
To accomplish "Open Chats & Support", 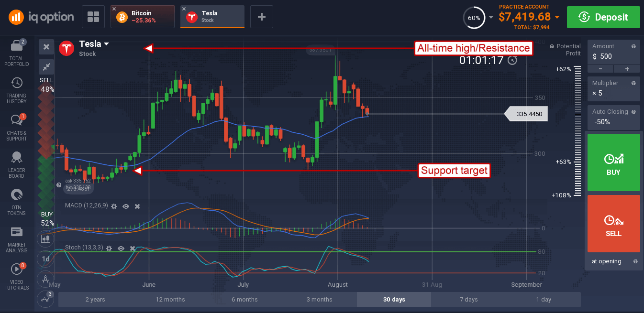I will [x=16, y=128].
